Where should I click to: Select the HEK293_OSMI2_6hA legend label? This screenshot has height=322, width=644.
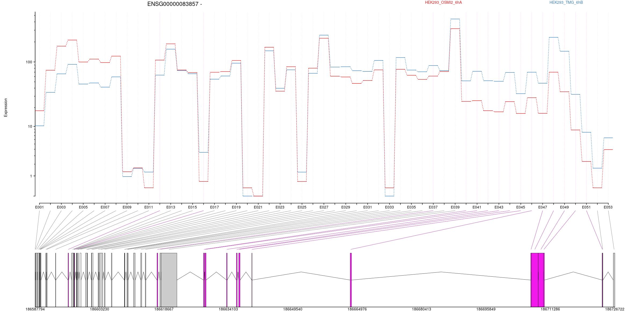[x=443, y=2]
